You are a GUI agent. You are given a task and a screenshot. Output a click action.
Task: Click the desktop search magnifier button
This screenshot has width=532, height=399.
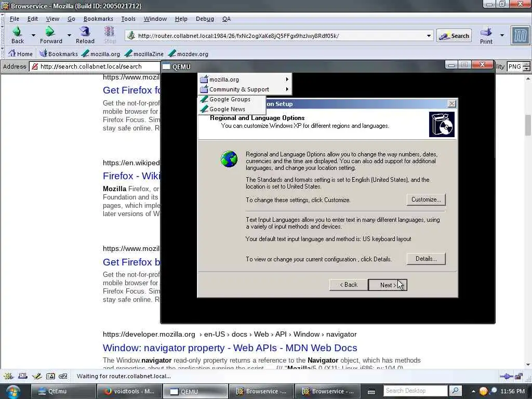455,391
